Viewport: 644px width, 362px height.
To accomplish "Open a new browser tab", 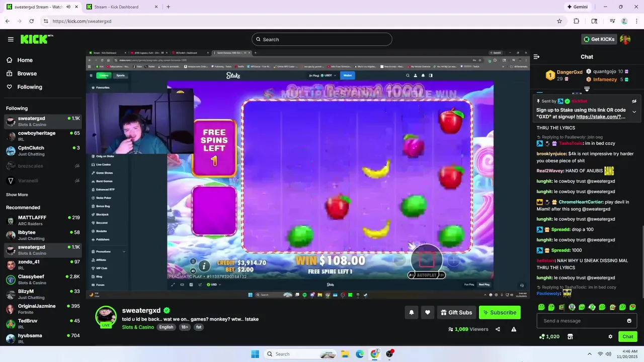I will pos(168,7).
